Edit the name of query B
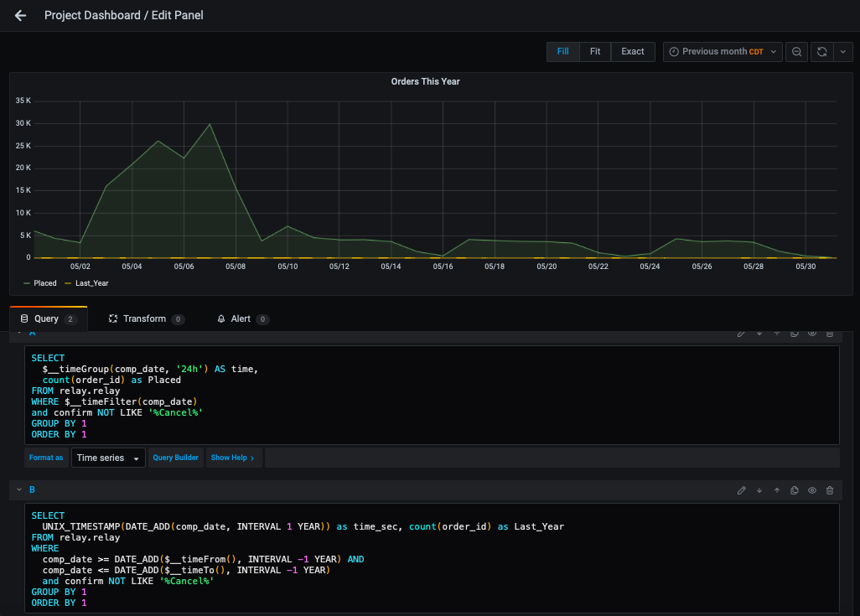This screenshot has width=860, height=616. point(742,490)
